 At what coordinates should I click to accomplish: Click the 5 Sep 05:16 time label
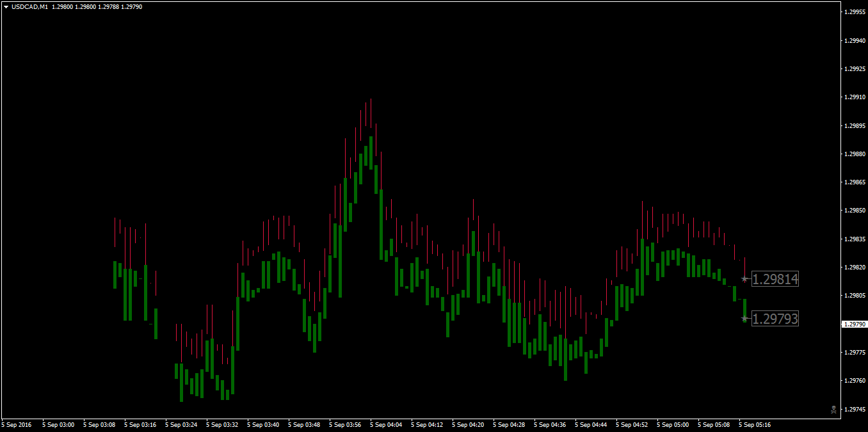[755, 424]
